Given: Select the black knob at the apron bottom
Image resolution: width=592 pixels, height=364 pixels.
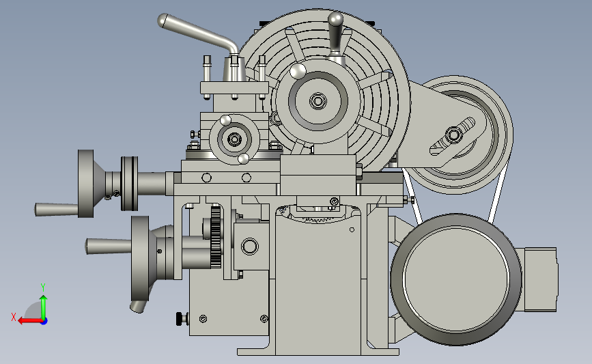Looking at the screenshot, I should point(180,318).
